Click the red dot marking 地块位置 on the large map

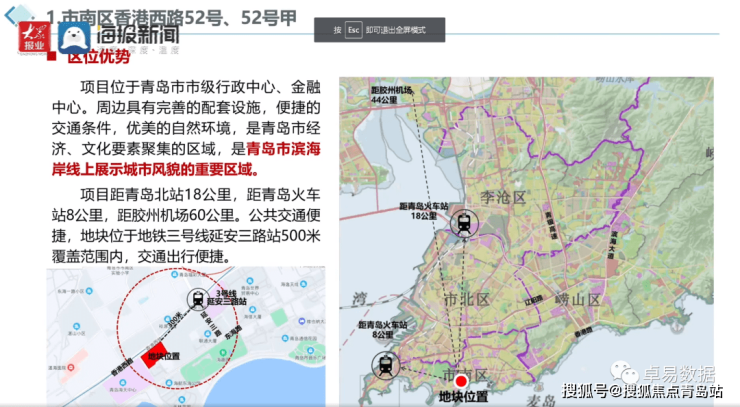pyautogui.click(x=461, y=381)
